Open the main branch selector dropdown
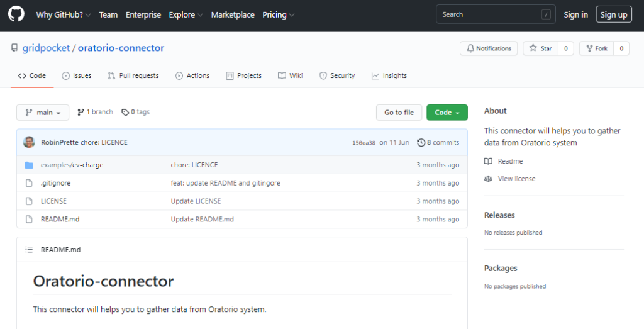The width and height of the screenshot is (644, 329). 43,113
